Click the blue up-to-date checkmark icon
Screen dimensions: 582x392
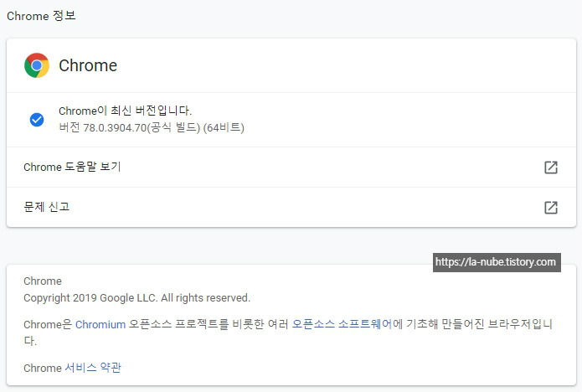click(37, 120)
